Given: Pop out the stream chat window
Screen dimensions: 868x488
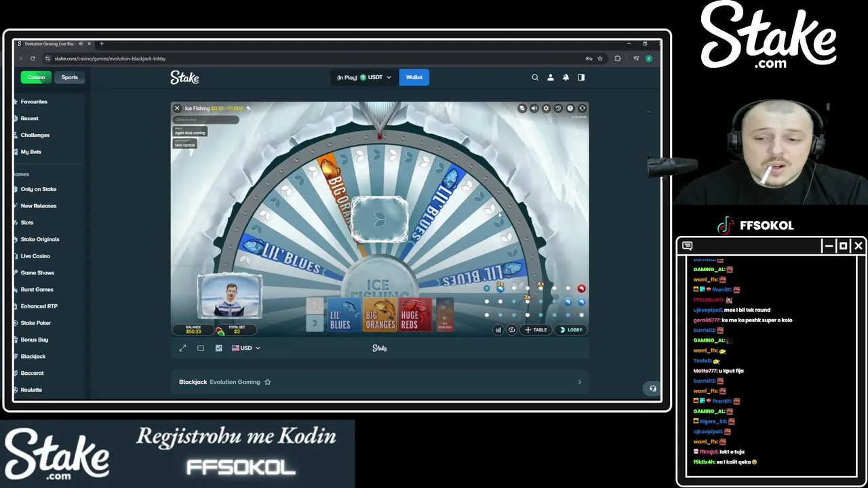Looking at the screenshot, I should coord(844,246).
